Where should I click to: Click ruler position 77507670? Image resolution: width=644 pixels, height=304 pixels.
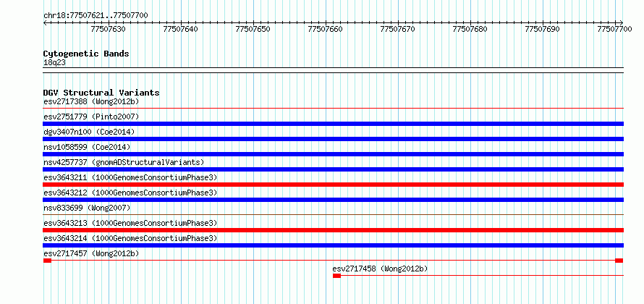point(397,29)
